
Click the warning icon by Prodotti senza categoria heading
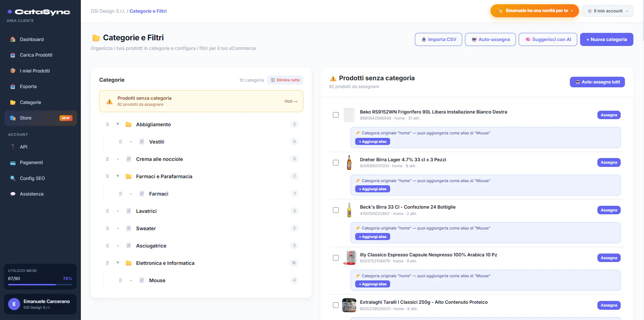point(333,78)
